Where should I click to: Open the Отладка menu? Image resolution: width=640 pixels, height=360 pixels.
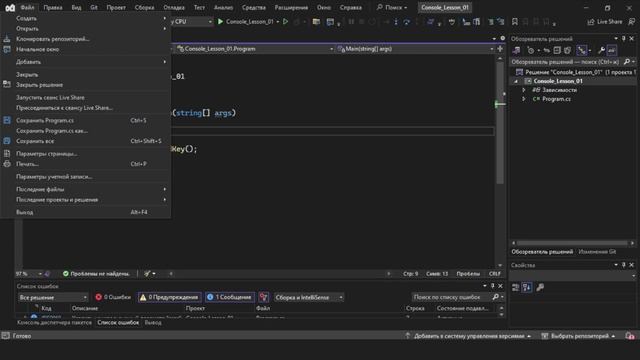click(x=174, y=7)
